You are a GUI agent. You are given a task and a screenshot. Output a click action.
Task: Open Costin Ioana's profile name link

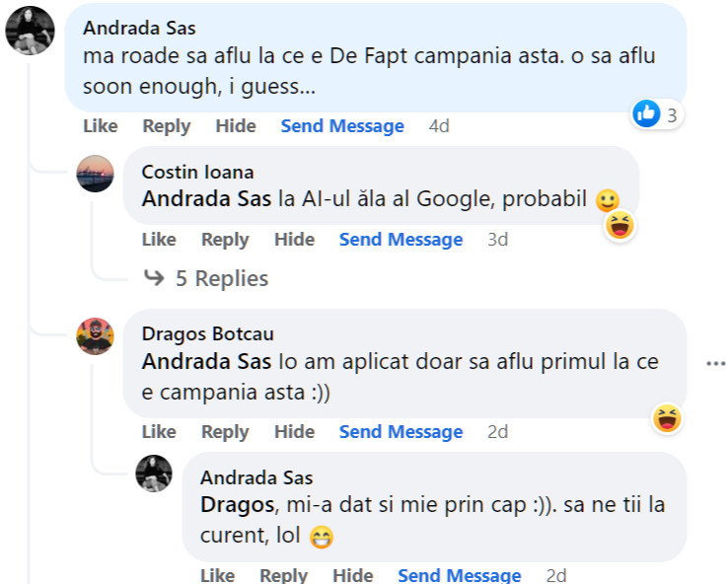pos(197,173)
